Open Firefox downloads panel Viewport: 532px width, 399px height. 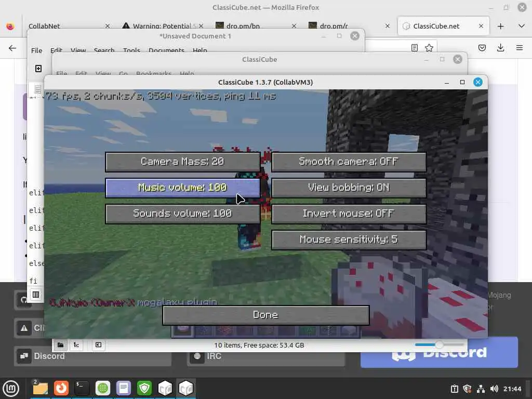[x=500, y=48]
